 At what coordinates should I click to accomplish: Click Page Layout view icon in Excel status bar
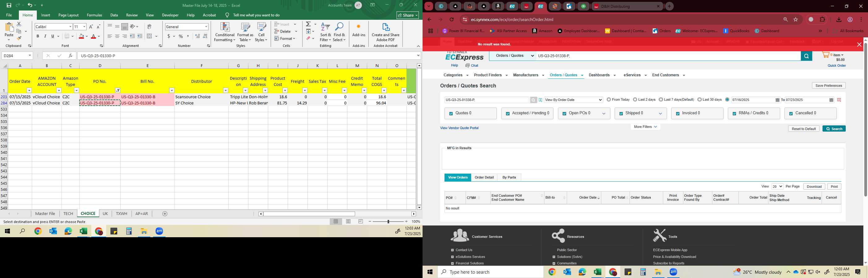click(x=348, y=221)
